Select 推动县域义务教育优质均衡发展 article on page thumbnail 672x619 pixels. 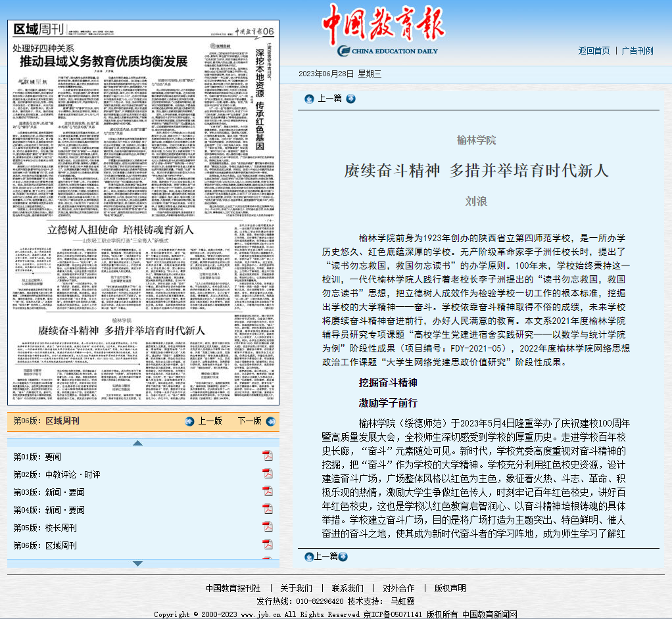click(x=104, y=62)
